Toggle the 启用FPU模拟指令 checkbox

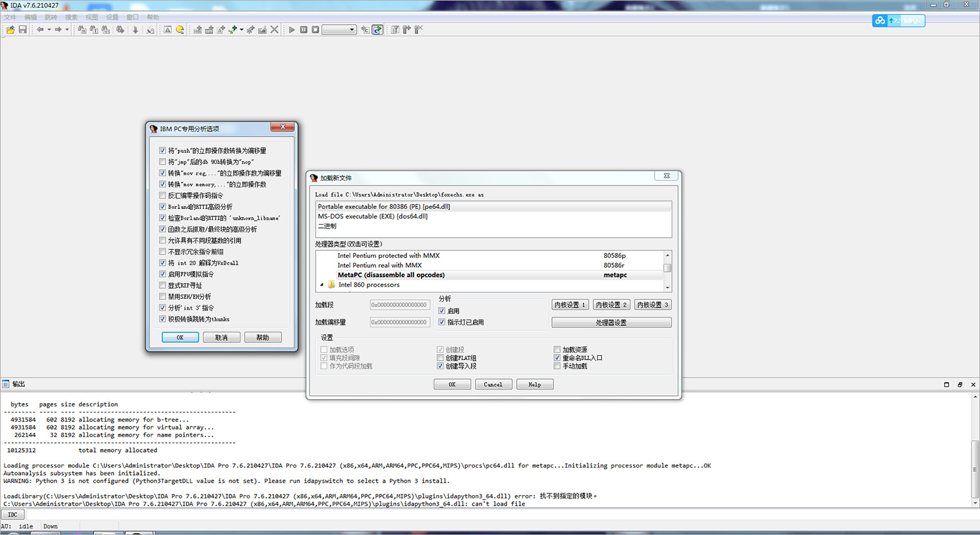163,274
